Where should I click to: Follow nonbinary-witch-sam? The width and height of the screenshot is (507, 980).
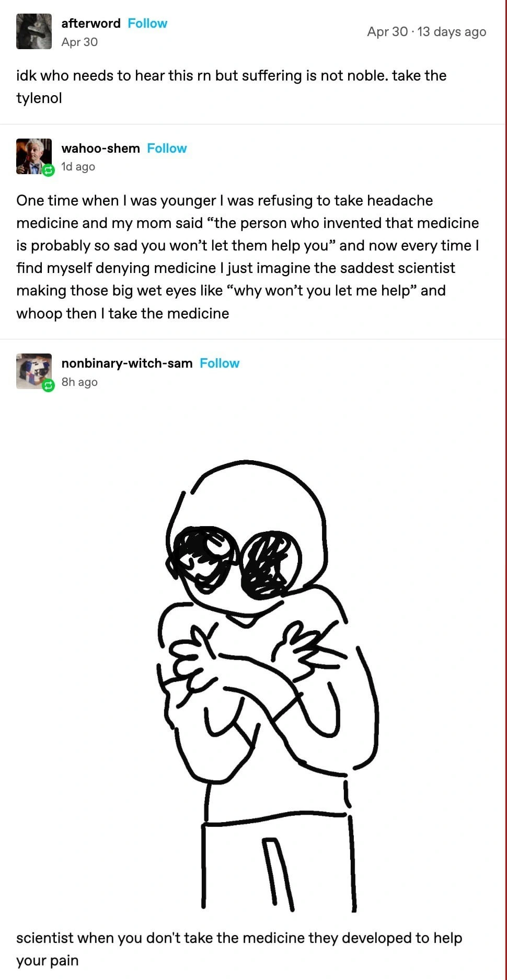(220, 363)
